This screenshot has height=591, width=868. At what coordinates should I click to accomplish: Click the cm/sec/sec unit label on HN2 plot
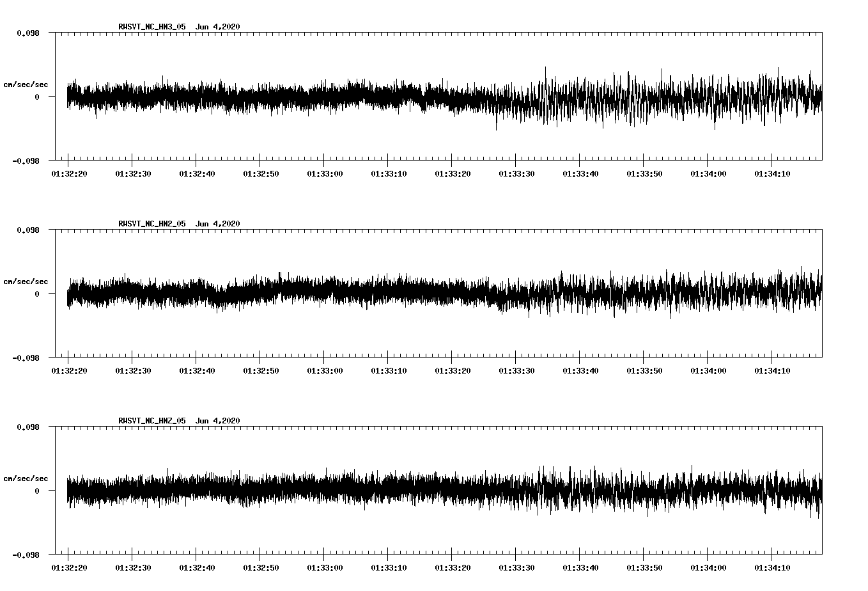(26, 281)
